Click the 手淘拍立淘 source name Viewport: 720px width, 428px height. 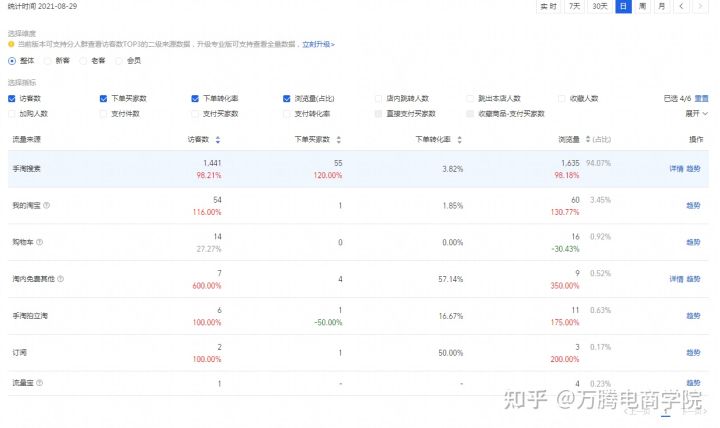[30, 315]
